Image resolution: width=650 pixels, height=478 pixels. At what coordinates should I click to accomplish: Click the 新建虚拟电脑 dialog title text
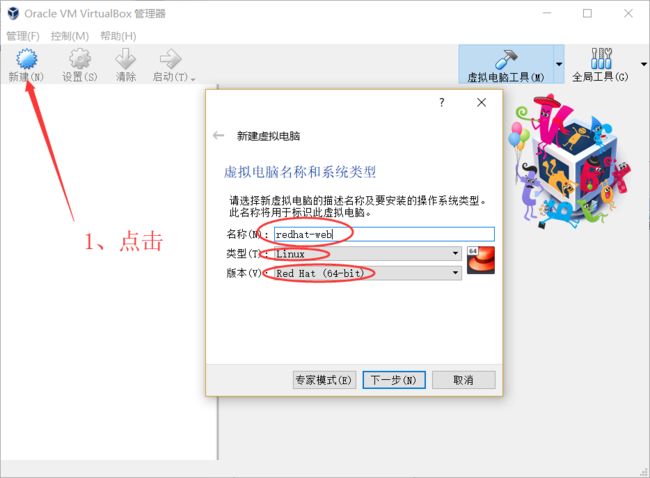[x=268, y=136]
